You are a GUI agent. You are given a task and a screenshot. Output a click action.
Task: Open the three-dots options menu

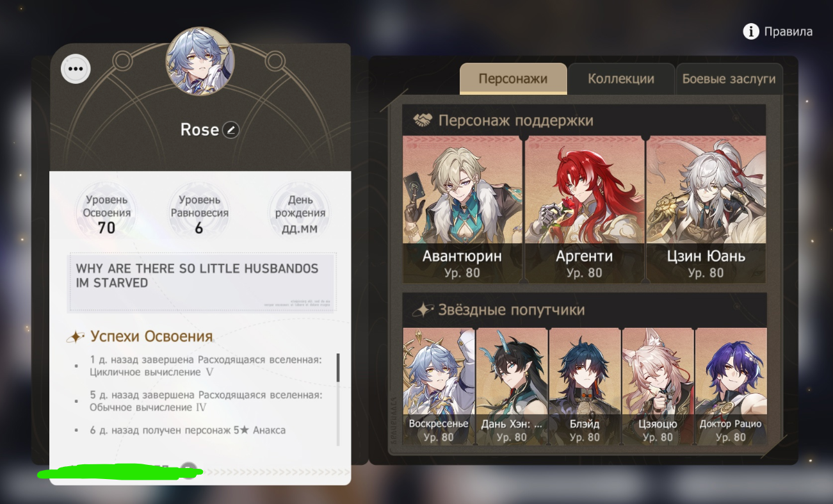76,68
